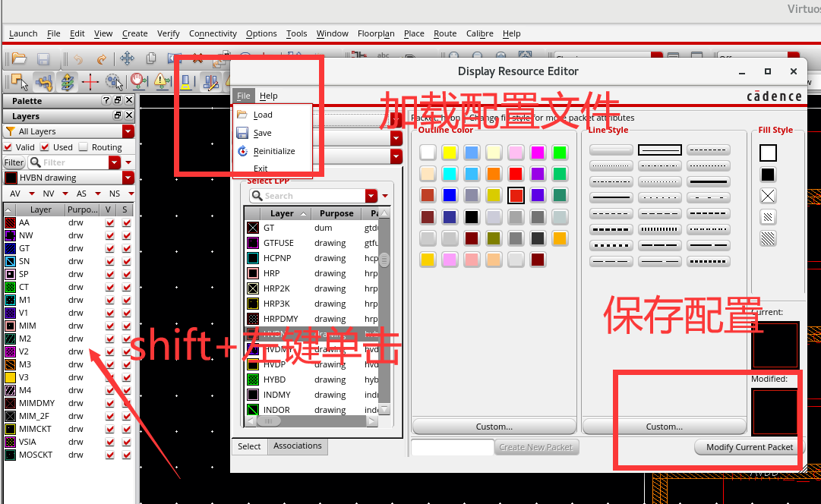Open the Filter field history dropdown

click(x=115, y=162)
